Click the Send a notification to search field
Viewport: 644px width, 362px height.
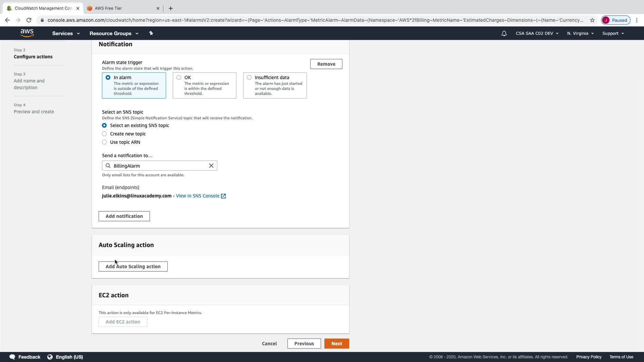(x=159, y=165)
